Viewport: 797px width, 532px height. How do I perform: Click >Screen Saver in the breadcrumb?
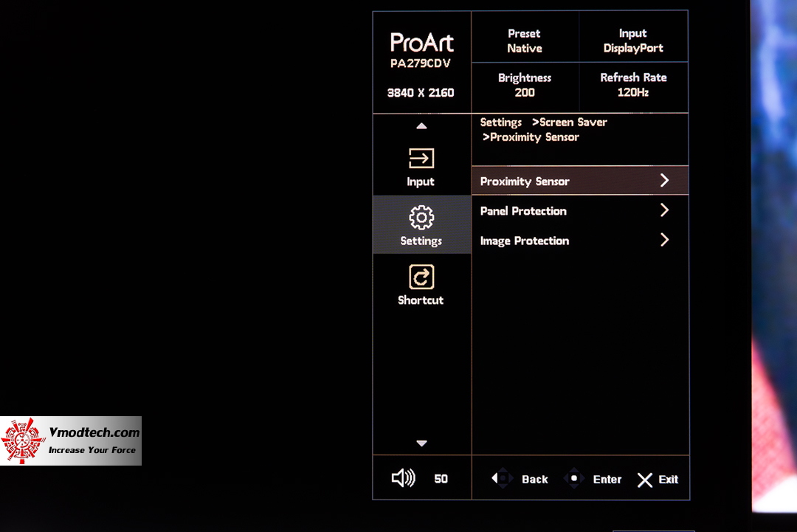(x=569, y=122)
